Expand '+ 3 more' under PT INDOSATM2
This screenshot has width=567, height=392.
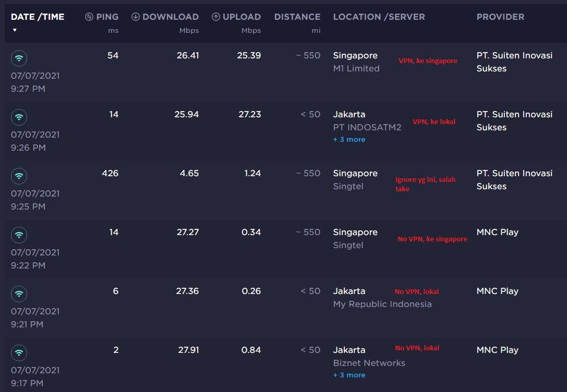(349, 140)
